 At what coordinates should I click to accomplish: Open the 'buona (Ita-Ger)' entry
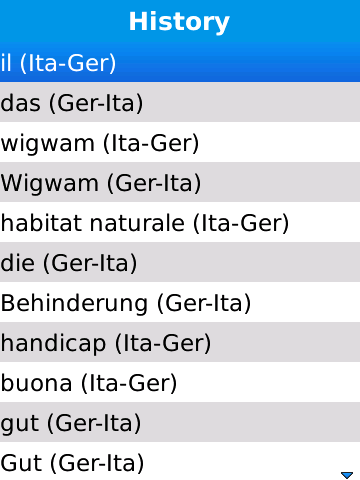(180, 382)
